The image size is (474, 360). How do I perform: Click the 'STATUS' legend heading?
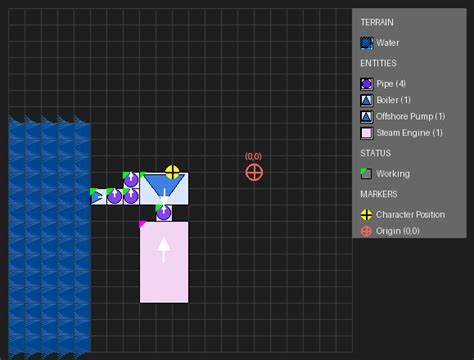[376, 153]
